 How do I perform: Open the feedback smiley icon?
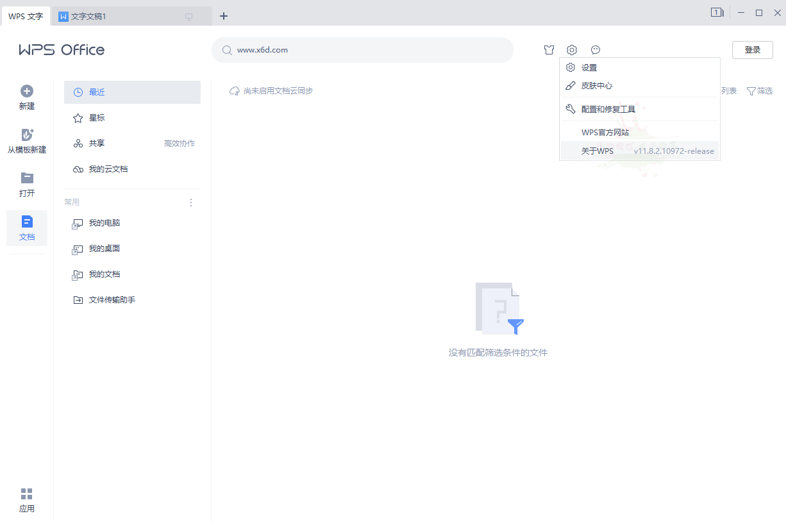(596, 49)
